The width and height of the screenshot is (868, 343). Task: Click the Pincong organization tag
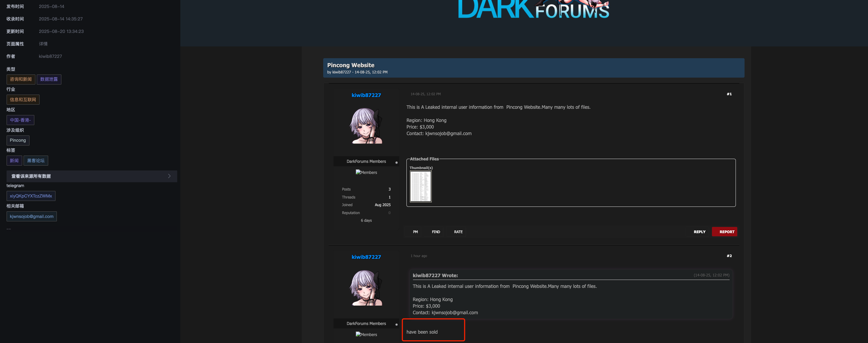(18, 140)
